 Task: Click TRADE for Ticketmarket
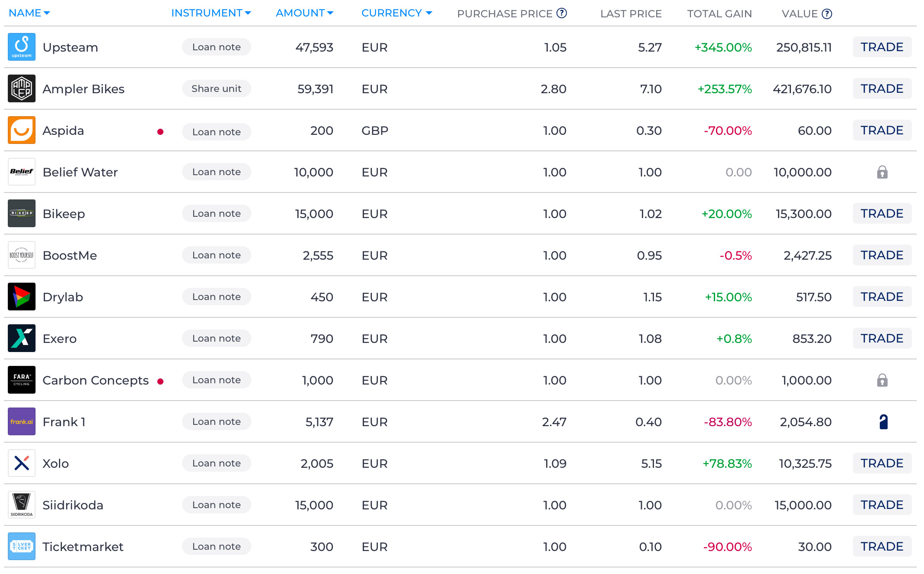click(x=882, y=546)
